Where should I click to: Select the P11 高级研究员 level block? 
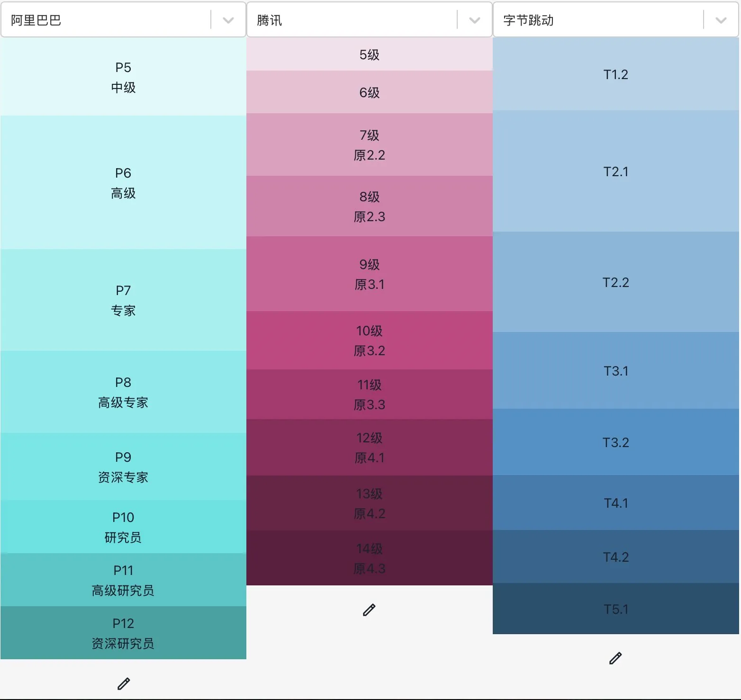pyautogui.click(x=123, y=580)
